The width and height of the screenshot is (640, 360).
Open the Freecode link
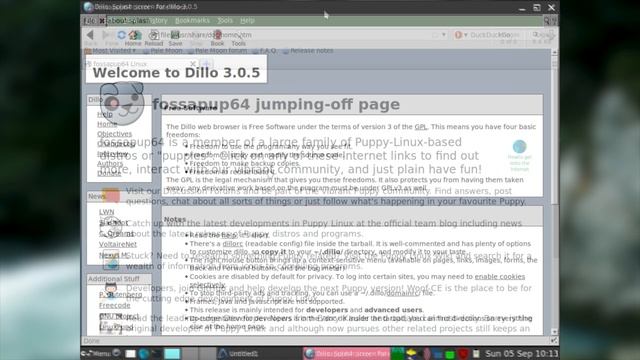point(115,305)
